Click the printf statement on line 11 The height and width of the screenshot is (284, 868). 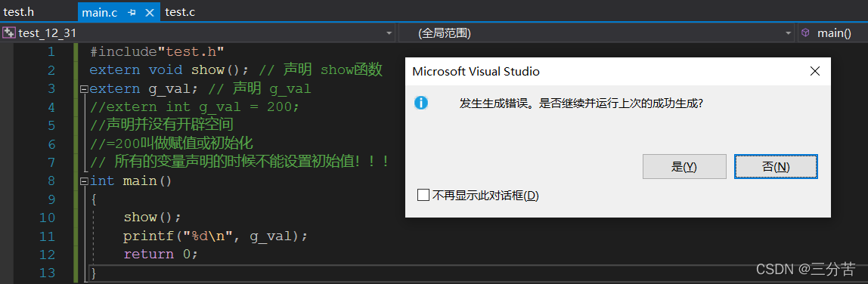(215, 236)
